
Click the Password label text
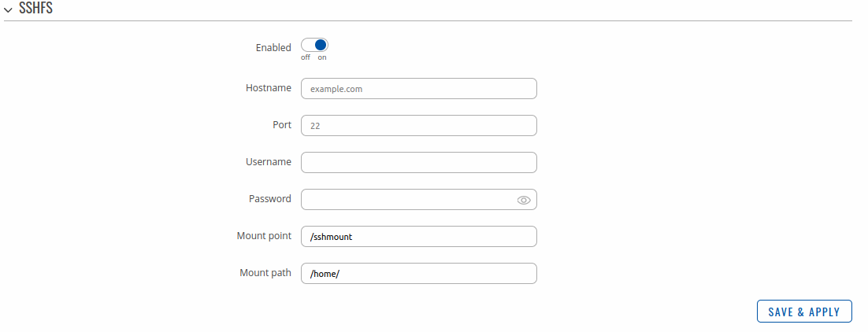[270, 199]
